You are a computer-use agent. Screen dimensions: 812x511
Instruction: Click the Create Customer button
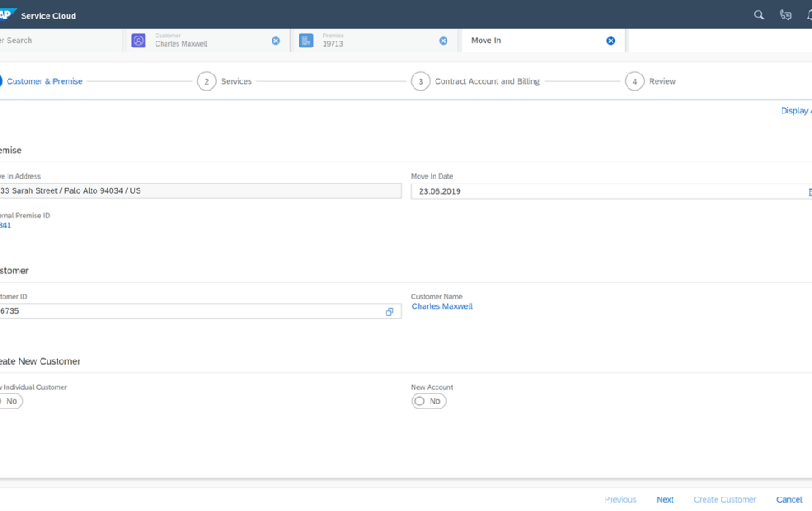725,500
